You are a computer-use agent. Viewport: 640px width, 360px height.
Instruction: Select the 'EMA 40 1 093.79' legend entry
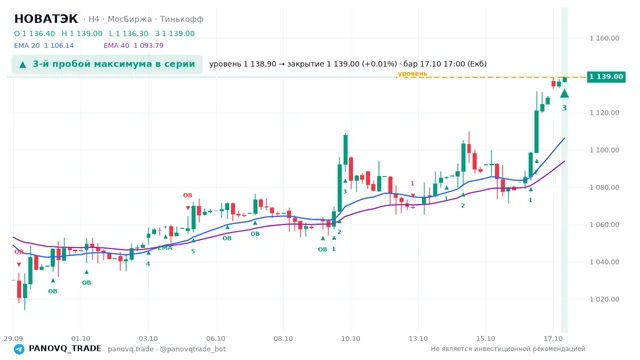[133, 45]
